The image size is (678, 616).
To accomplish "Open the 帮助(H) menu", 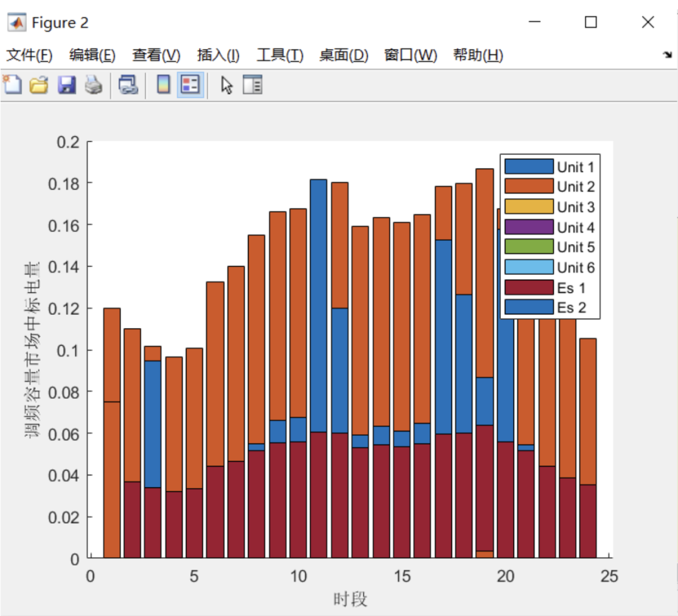I will click(478, 55).
